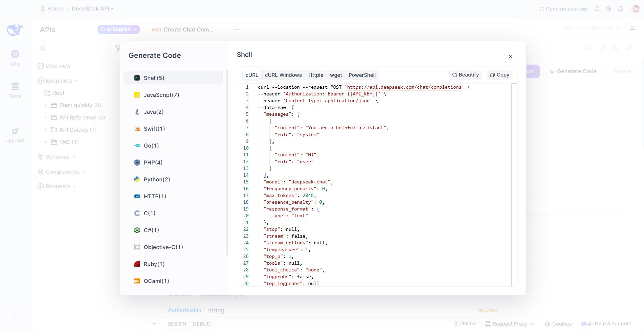Switch to the PowerShell tab

point(362,75)
